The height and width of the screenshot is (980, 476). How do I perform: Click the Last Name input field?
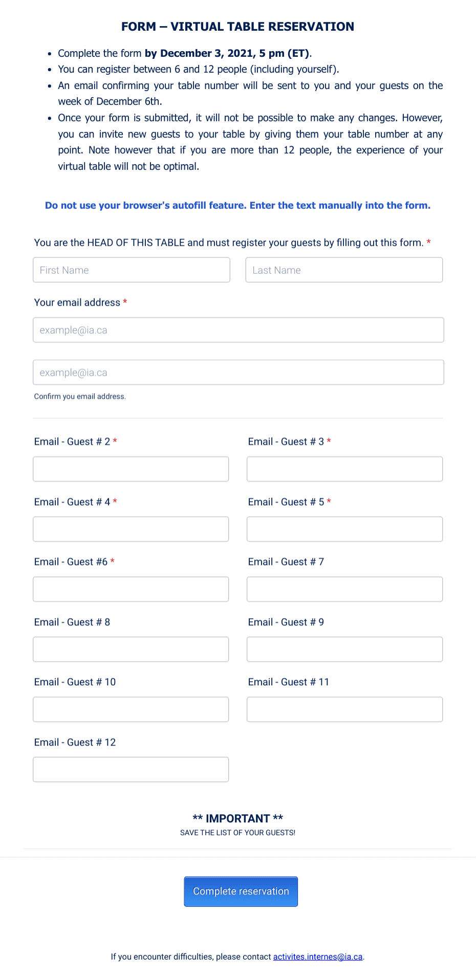click(x=344, y=270)
